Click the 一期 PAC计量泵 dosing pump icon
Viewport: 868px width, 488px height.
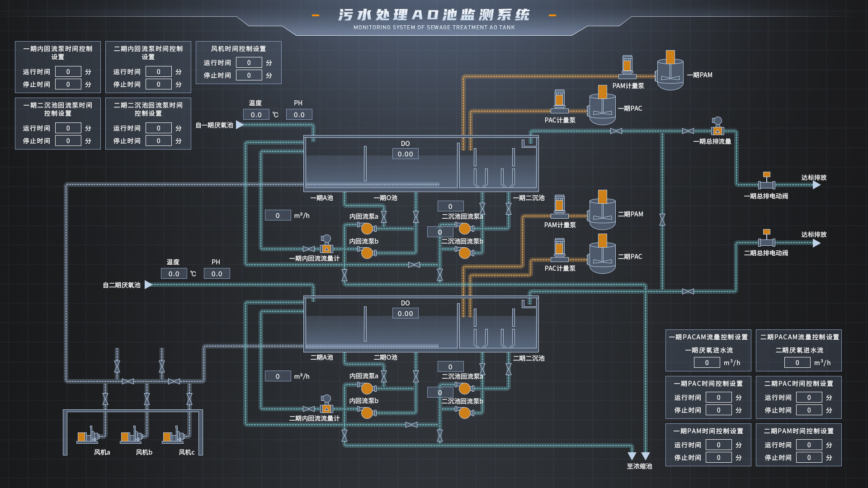[x=560, y=102]
